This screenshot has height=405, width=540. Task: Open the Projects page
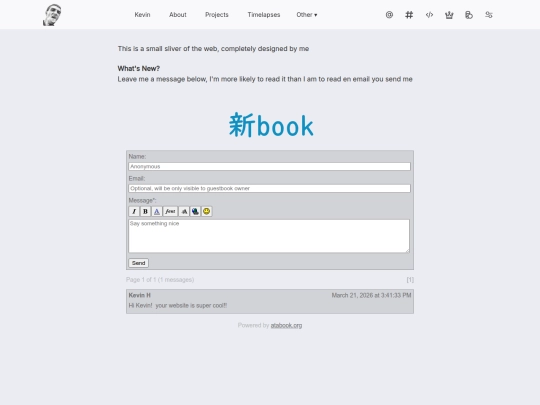click(217, 15)
